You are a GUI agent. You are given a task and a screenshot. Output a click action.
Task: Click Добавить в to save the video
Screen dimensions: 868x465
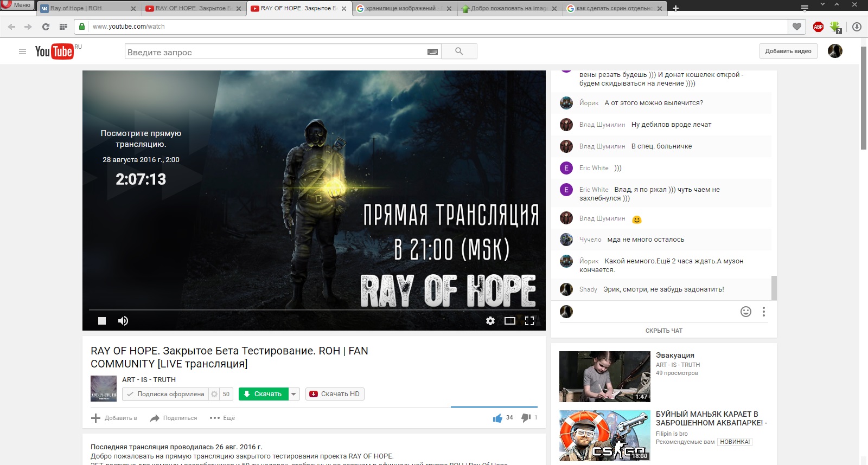coord(114,418)
